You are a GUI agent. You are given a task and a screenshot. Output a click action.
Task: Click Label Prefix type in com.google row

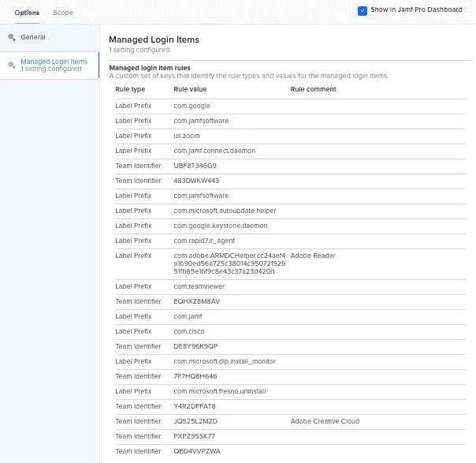point(133,106)
